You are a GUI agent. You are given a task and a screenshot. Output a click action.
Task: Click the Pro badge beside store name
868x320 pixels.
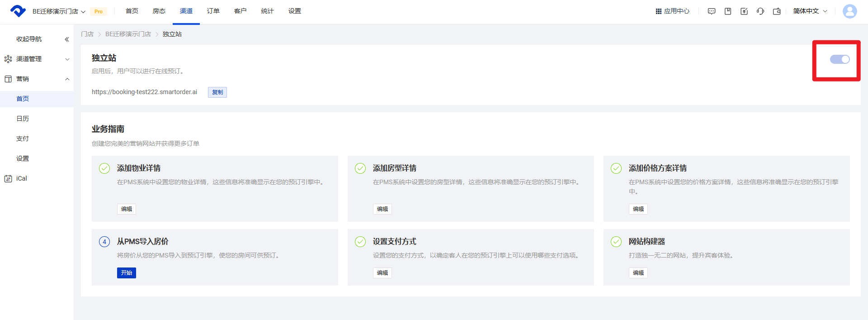(99, 11)
